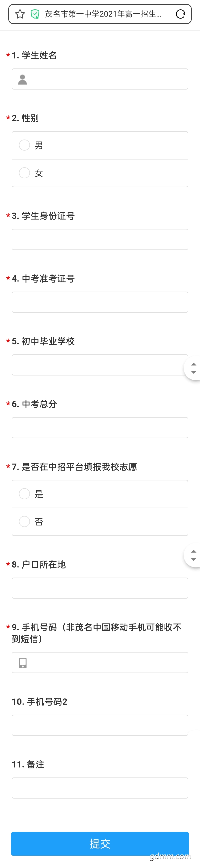
Task: Select 女 for gender
Action: tap(100, 173)
